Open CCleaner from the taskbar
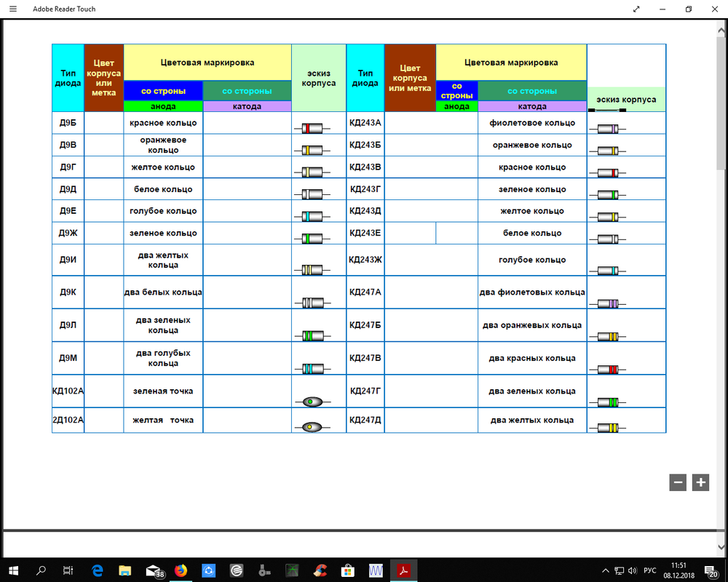Image resolution: width=728 pixels, height=582 pixels. (320, 570)
